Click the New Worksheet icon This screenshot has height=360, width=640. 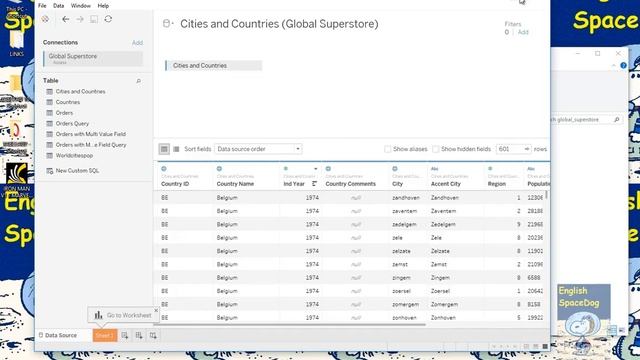[x=124, y=336]
